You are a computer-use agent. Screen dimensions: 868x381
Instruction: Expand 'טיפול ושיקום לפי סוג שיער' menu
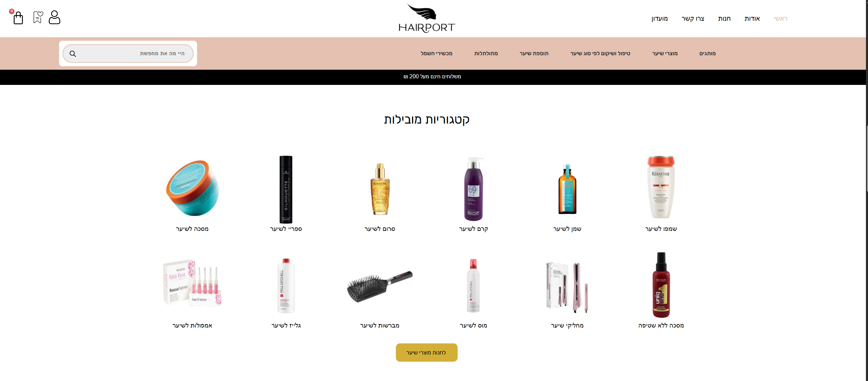pyautogui.click(x=600, y=53)
